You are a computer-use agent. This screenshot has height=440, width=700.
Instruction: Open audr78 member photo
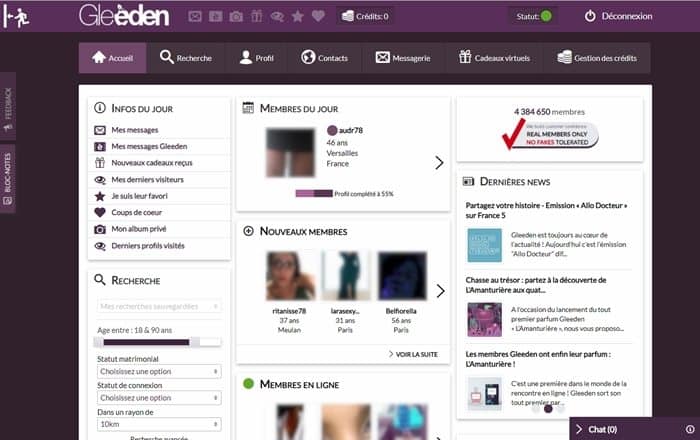[x=290, y=153]
